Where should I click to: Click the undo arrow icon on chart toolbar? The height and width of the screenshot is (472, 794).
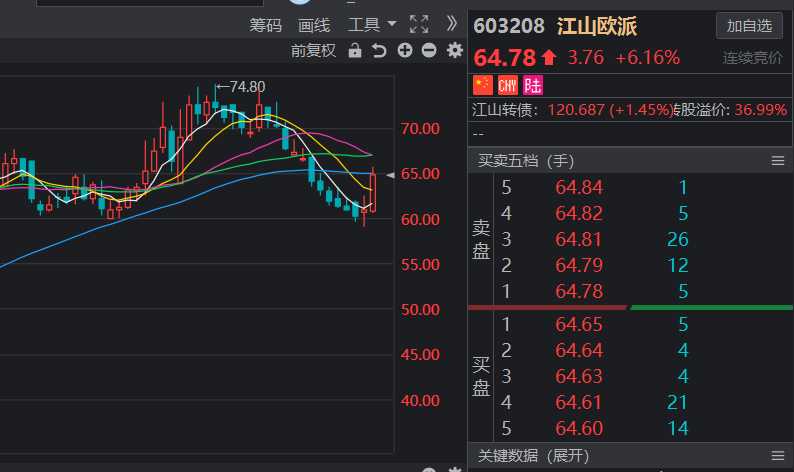tap(379, 50)
